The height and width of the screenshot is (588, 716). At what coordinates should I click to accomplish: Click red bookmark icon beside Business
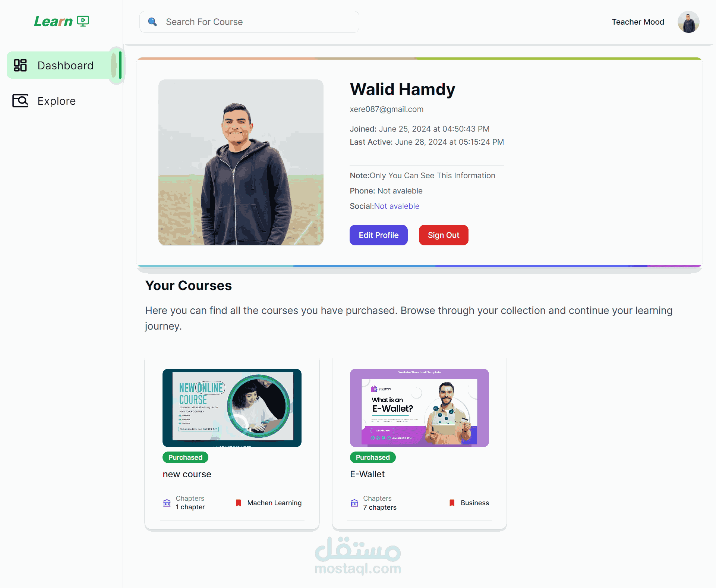coord(452,503)
